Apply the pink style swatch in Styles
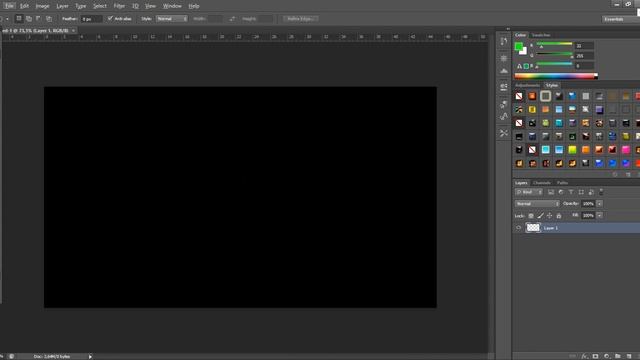This screenshot has height=360, width=640. click(x=626, y=150)
